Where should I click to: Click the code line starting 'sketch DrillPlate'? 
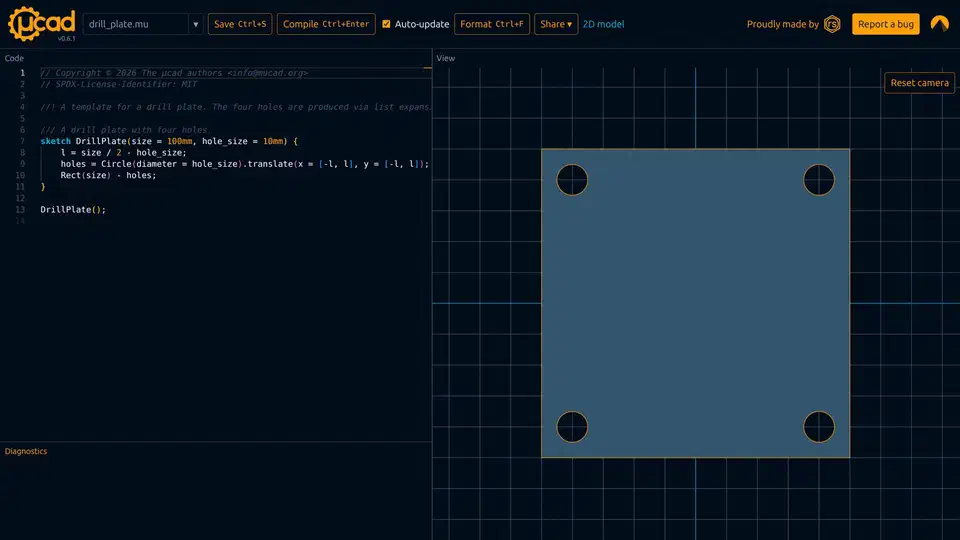(169, 141)
